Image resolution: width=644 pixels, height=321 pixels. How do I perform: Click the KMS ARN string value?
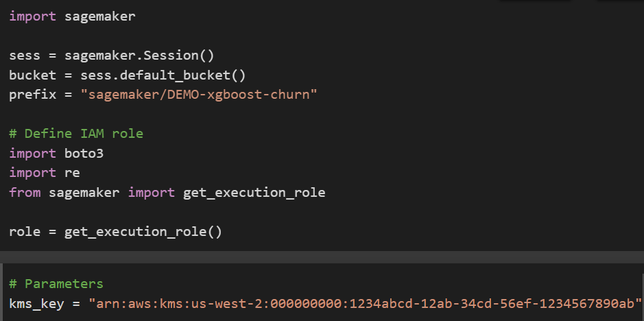(x=366, y=302)
